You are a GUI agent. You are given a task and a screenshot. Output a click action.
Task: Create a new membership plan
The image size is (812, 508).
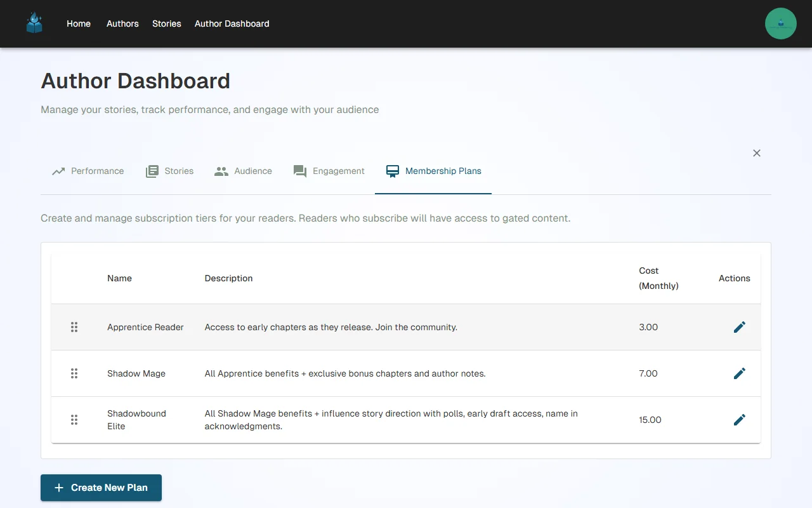[101, 488]
